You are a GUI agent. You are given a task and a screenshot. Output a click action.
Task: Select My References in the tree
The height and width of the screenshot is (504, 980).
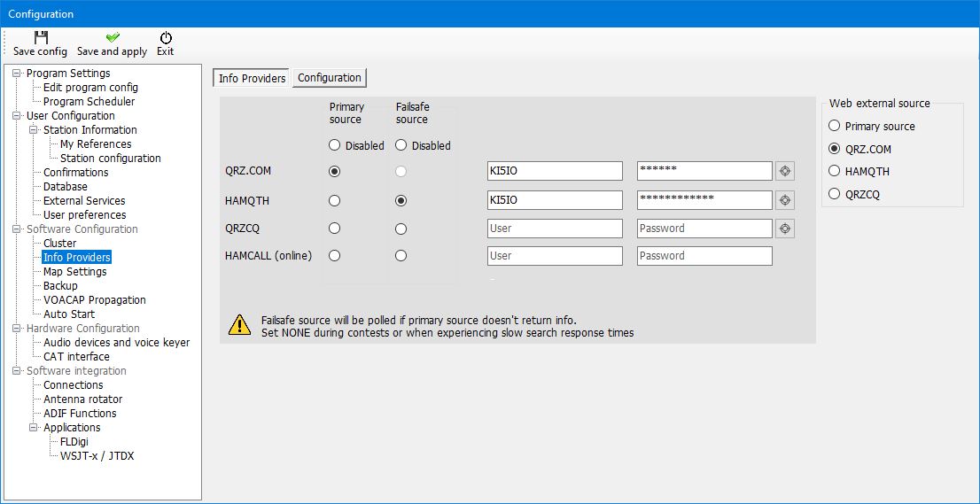96,144
